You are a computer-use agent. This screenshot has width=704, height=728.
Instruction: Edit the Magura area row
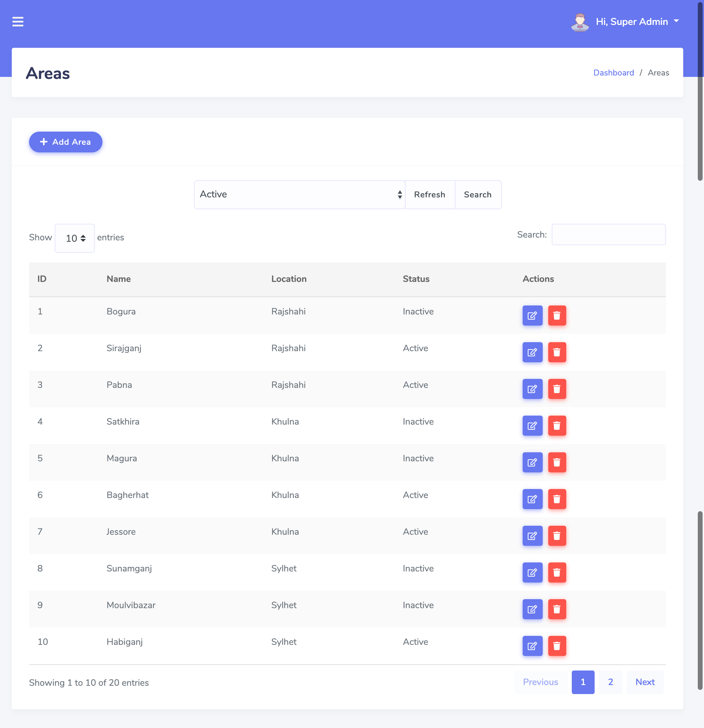point(532,462)
